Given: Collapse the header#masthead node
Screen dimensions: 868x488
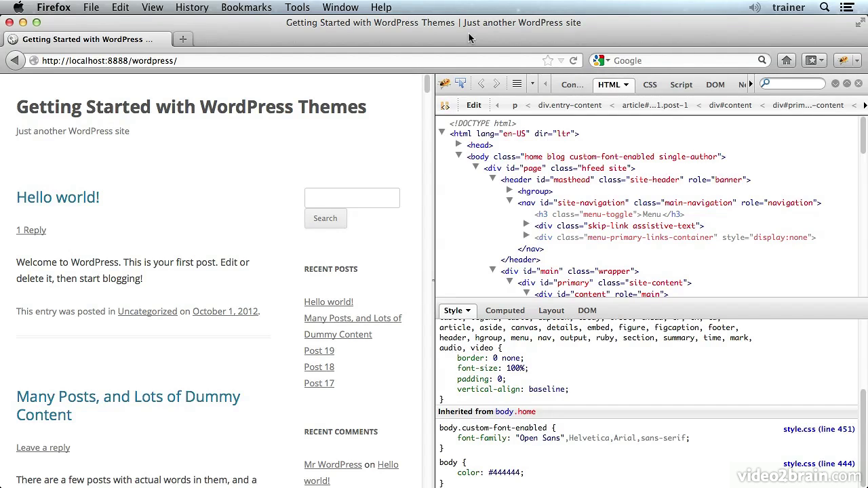Looking at the screenshot, I should click(x=493, y=179).
